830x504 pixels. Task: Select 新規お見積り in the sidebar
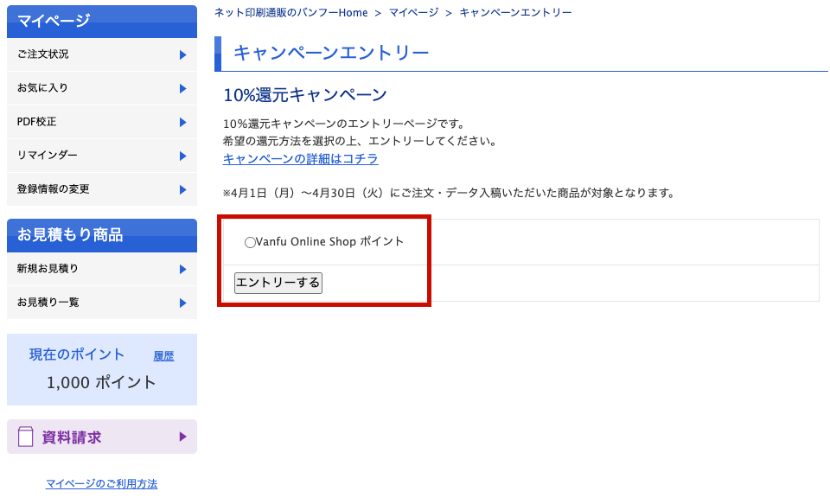click(102, 269)
